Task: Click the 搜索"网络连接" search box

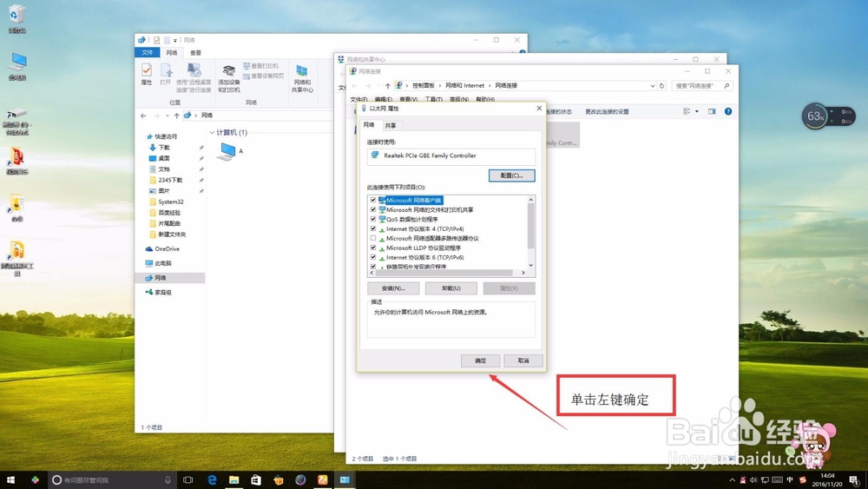Action: (x=702, y=86)
